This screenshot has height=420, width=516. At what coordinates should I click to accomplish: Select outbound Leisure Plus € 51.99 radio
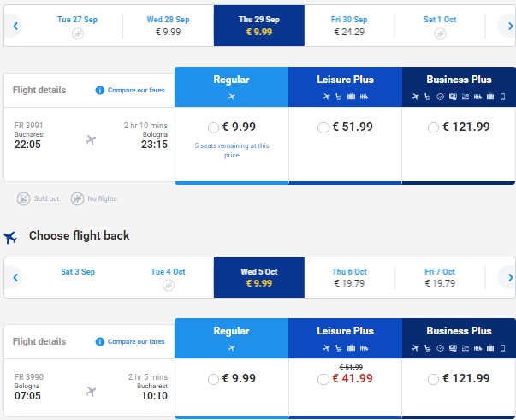[323, 127]
